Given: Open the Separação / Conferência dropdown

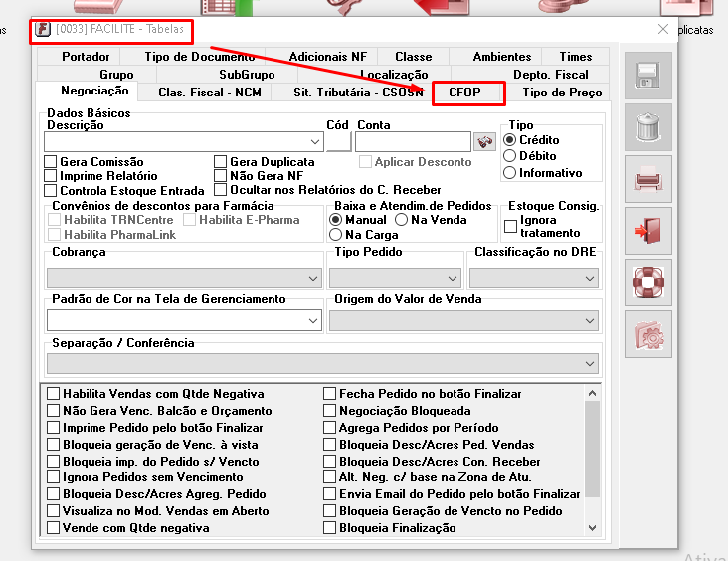Looking at the screenshot, I should click(592, 364).
